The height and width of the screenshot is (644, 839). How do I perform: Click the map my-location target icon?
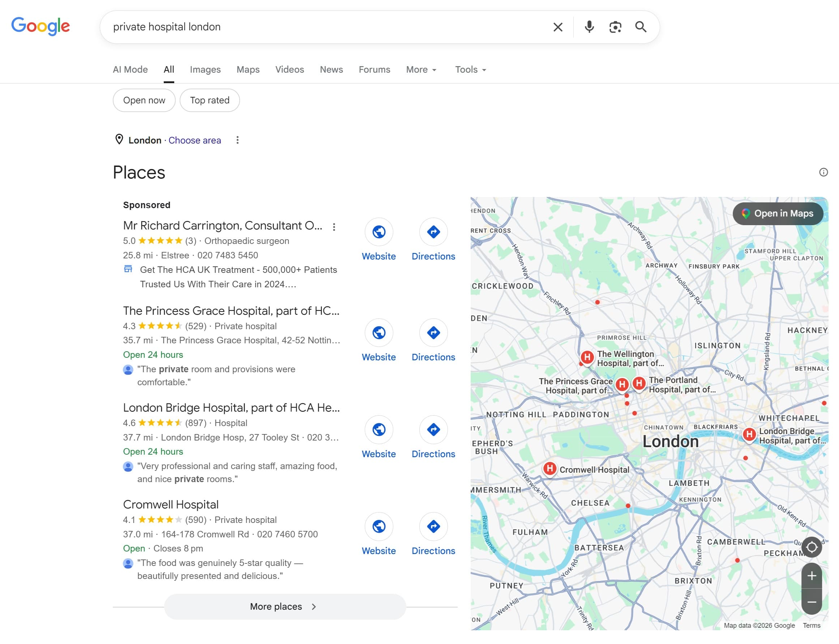(x=812, y=547)
